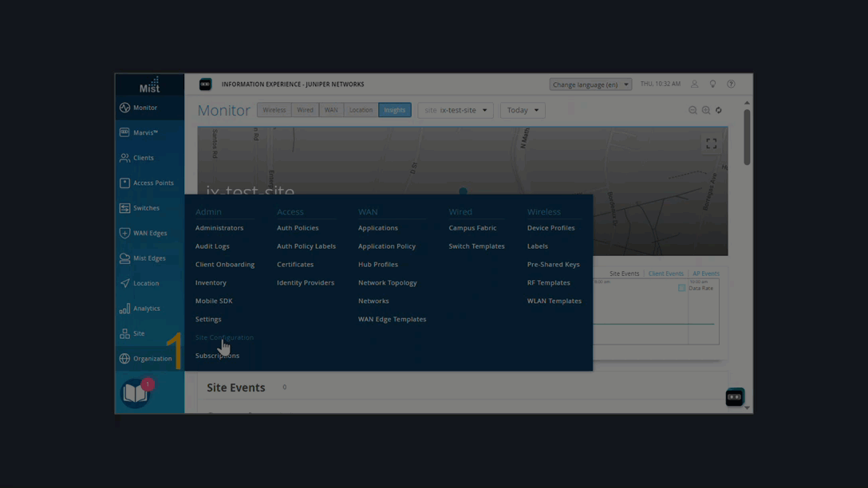Open WAN Edges in the sidebar
The width and height of the screenshot is (868, 488).
pos(149,233)
